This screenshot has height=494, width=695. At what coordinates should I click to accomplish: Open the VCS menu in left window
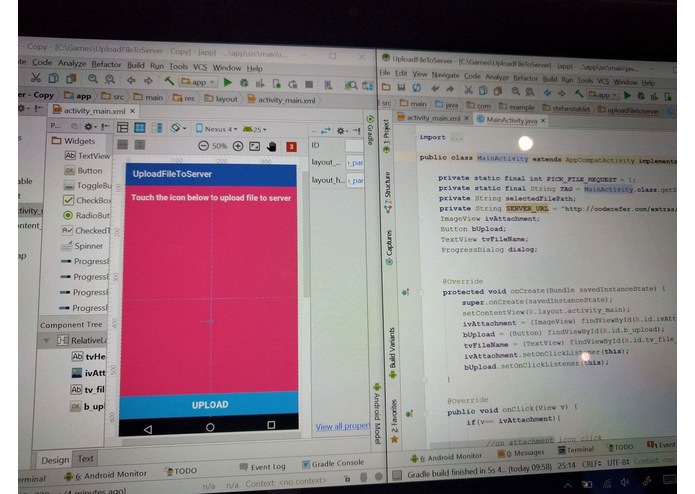pyautogui.click(x=200, y=67)
